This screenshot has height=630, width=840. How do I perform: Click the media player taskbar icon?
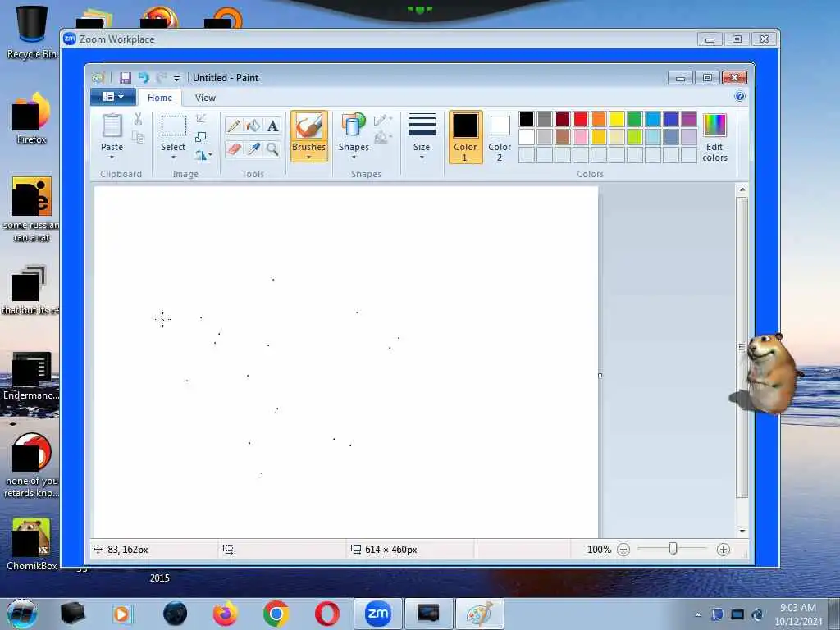click(121, 614)
